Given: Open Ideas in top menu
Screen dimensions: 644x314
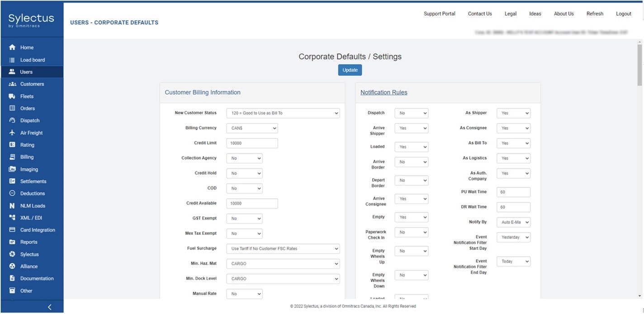Looking at the screenshot, I should [535, 14].
